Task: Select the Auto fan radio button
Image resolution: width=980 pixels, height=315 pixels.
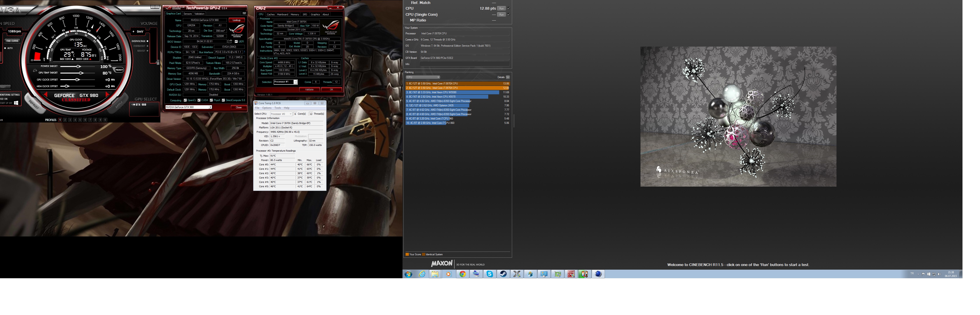Action: tap(5, 48)
